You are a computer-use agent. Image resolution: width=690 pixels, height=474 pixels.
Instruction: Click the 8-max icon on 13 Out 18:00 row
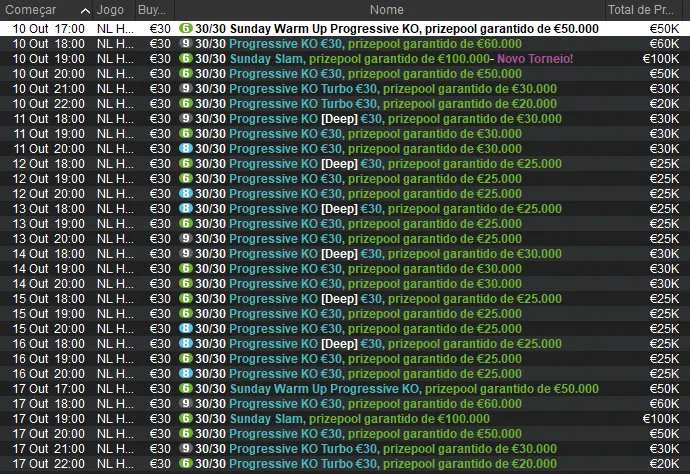186,208
